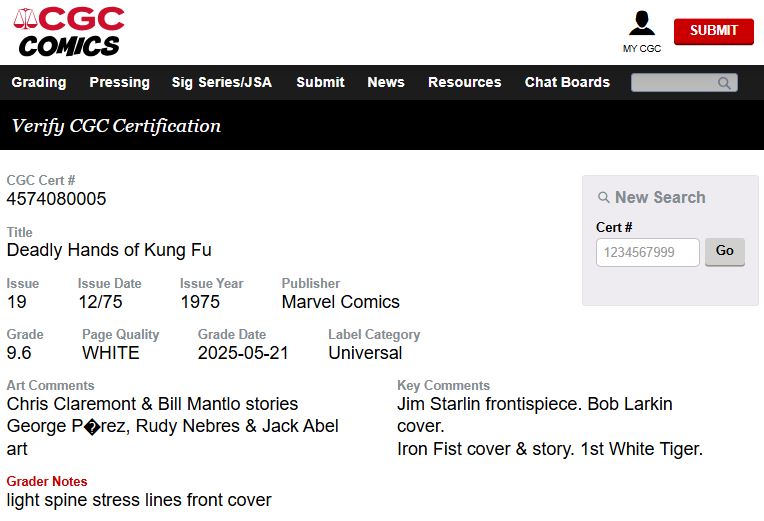This screenshot has width=764, height=521.
Task: Open the News menu item
Action: (386, 82)
